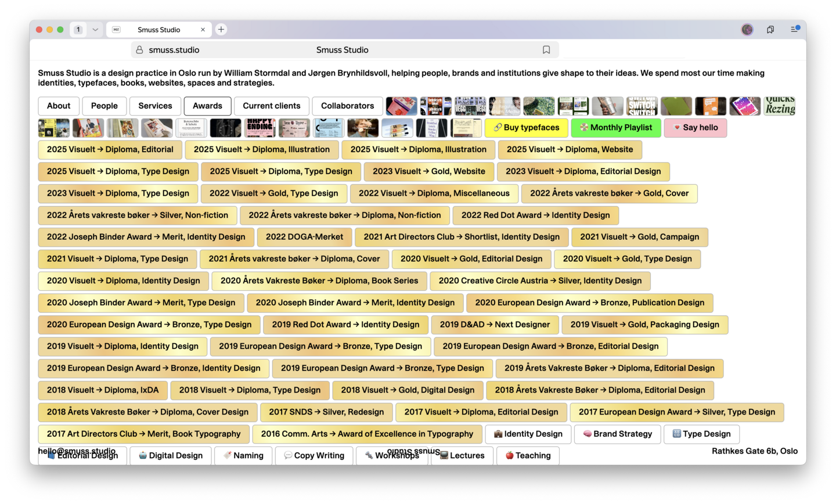Image resolution: width=836 pixels, height=504 pixels.
Task: Select the Smuss Studio browser tab
Action: click(x=159, y=30)
